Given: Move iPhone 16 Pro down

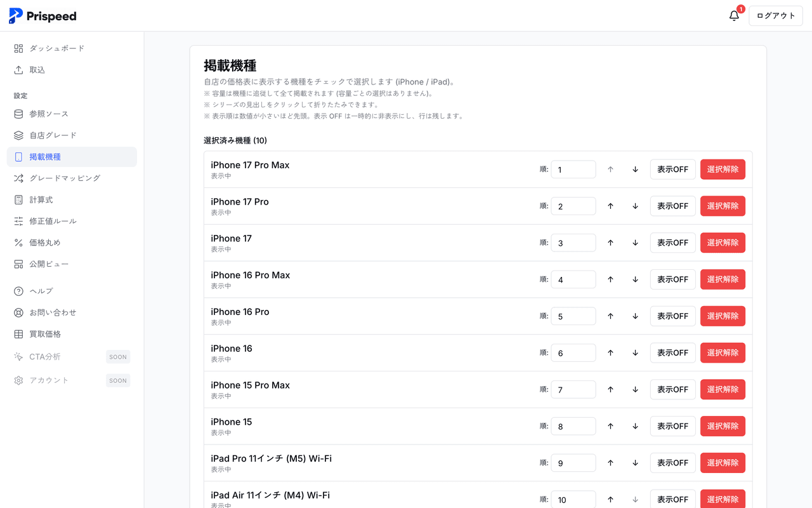Looking at the screenshot, I should [x=635, y=316].
